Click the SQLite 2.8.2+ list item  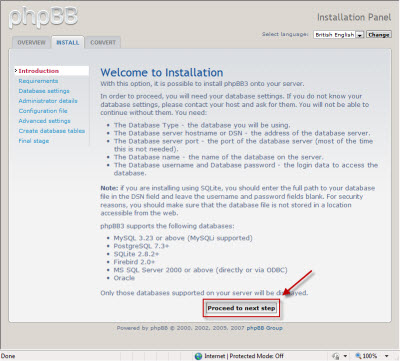coord(136,254)
